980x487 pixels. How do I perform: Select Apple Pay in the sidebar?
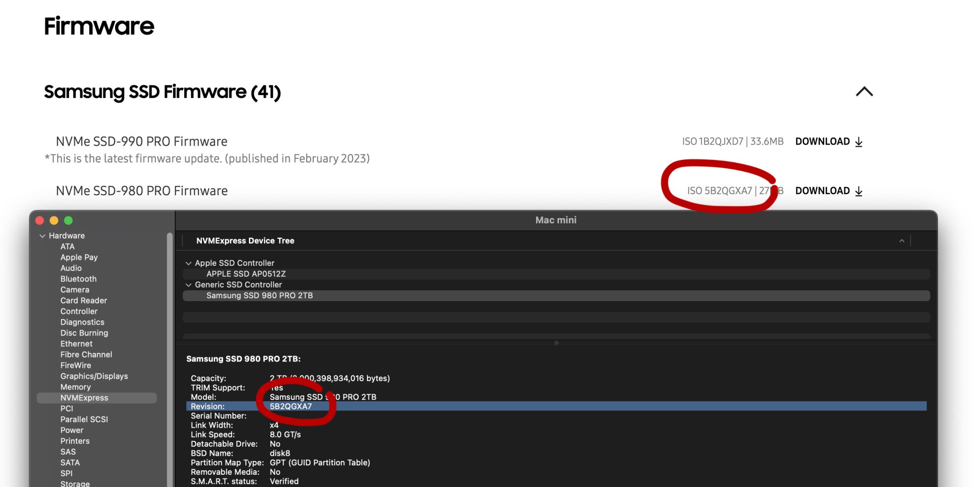(79, 257)
